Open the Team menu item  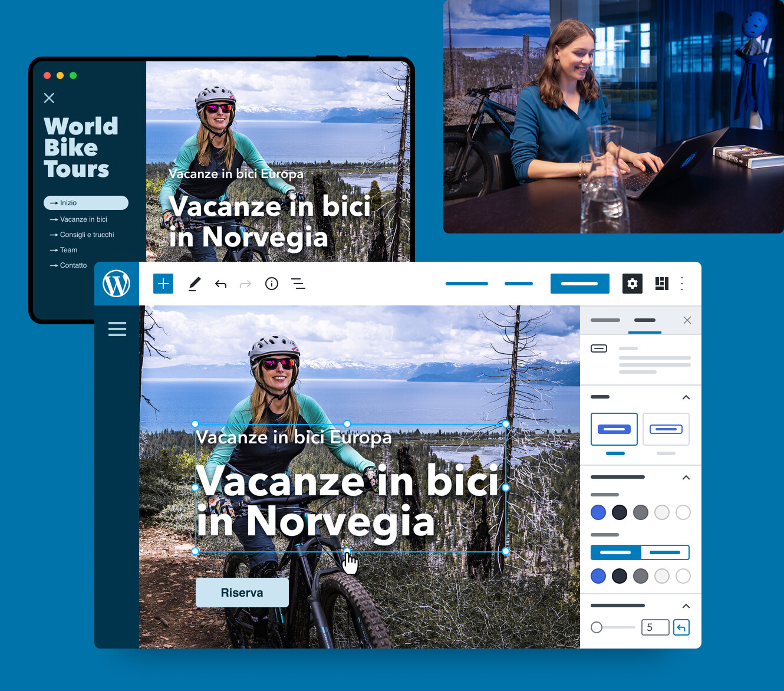point(64,250)
